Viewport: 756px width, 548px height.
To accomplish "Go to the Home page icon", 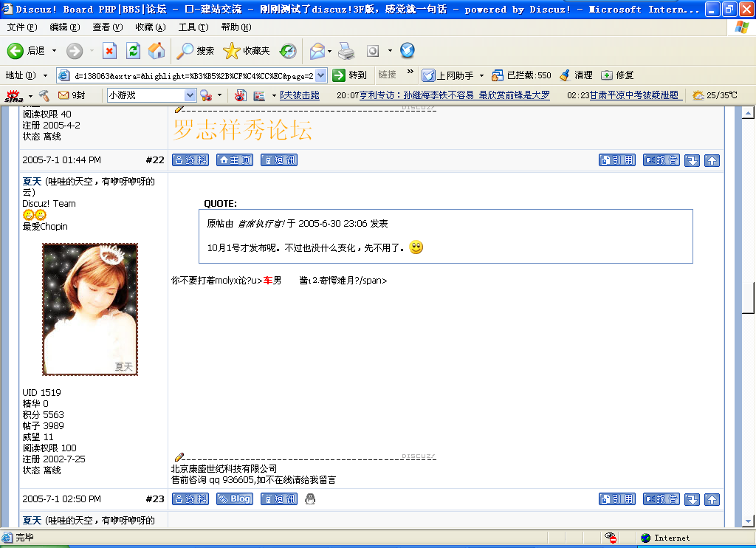I will (x=157, y=51).
